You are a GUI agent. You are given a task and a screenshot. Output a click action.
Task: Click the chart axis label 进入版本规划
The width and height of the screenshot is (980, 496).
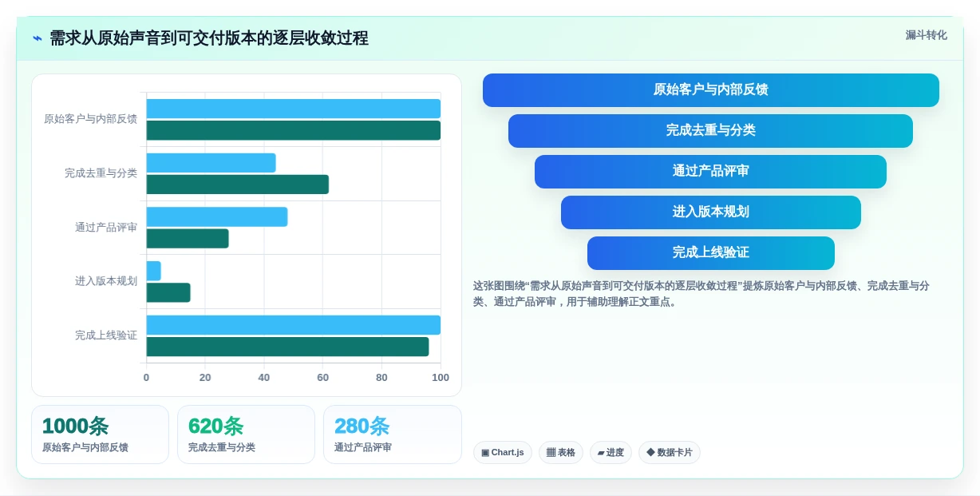tap(106, 281)
